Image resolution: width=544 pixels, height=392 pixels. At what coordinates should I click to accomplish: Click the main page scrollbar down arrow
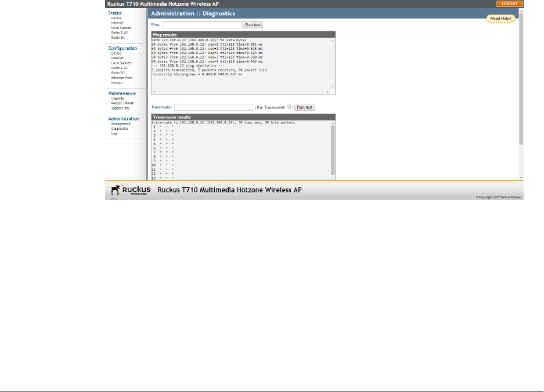(521, 177)
